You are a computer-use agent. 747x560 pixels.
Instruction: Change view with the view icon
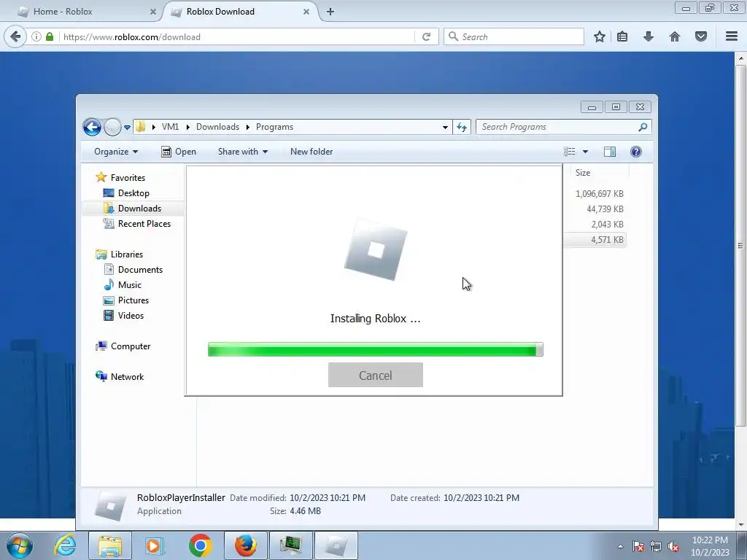point(569,152)
